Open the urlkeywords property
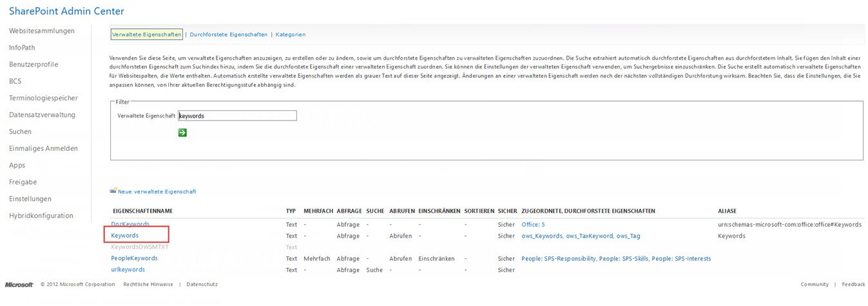Viewport: 868px width, 306px height. pos(128,269)
